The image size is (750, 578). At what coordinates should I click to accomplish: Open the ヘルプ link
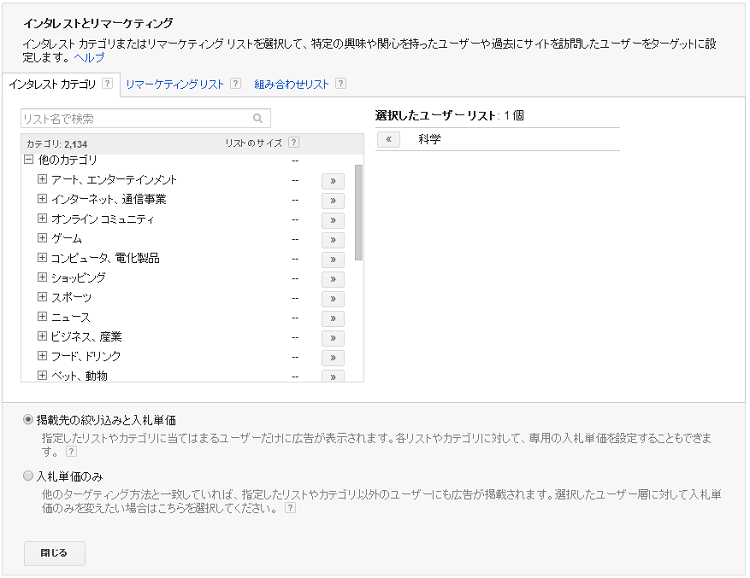click(89, 57)
